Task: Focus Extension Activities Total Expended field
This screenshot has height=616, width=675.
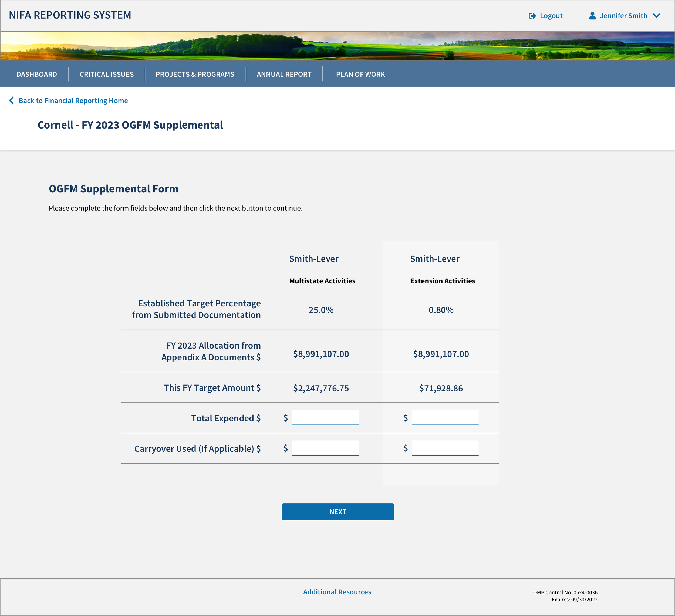Action: [445, 417]
